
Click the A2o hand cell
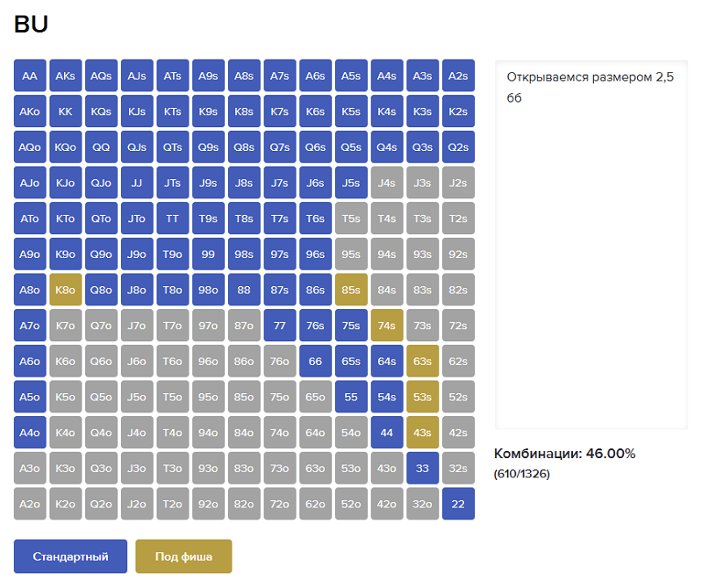pyautogui.click(x=30, y=504)
